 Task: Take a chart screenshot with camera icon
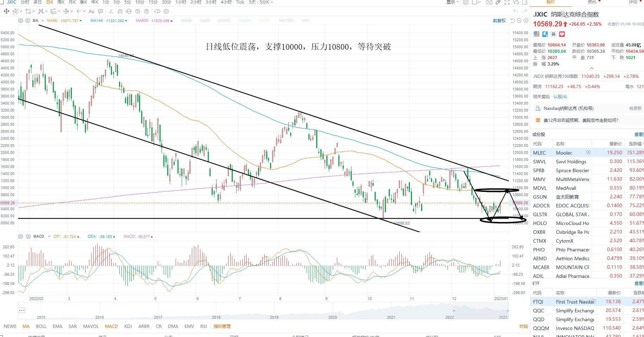coord(489,2)
